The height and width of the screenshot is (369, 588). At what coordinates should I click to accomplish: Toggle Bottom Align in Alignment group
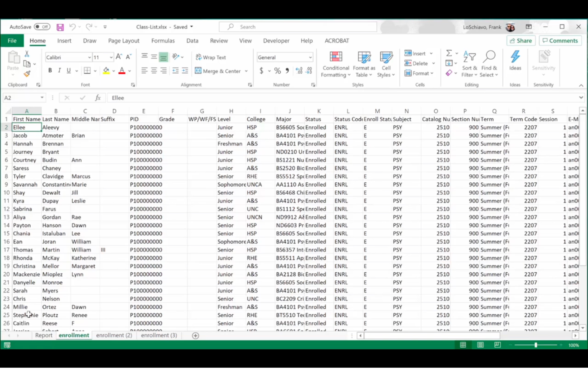click(x=163, y=57)
